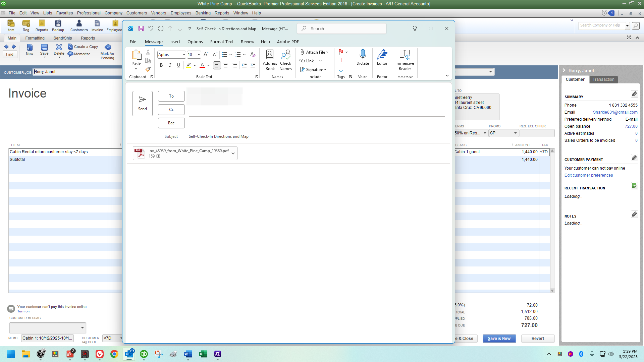Click the Dictate microphone icon
Screen dimensions: 644x362
coord(363,55)
